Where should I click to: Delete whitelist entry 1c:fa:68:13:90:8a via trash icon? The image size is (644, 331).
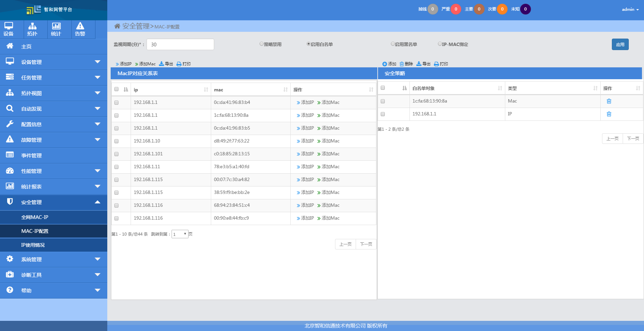(x=609, y=101)
